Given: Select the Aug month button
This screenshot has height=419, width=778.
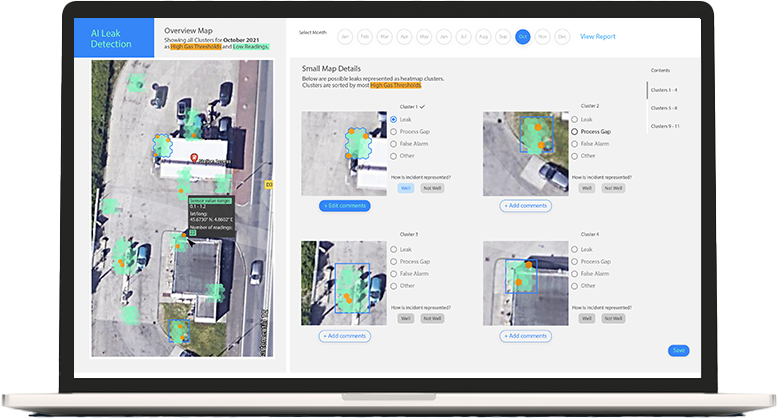Looking at the screenshot, I should 483,37.
